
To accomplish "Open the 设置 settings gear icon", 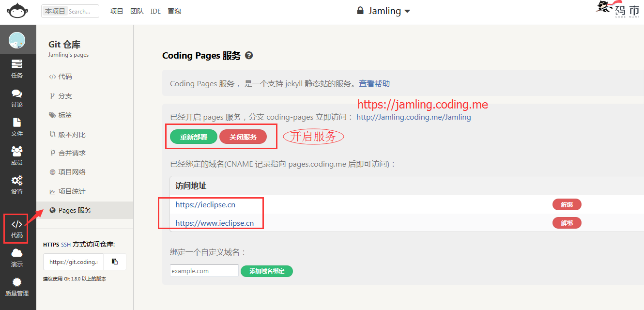I will coord(17,185).
